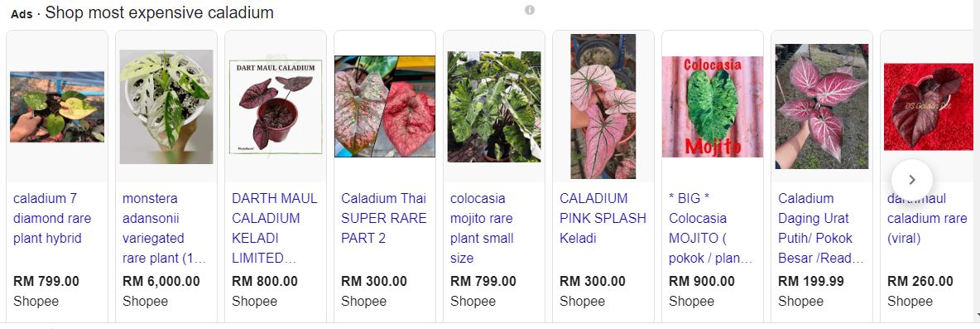Open darthmaul caladium rare viral link
Viewport: 980px width, 329px height.
point(927,218)
